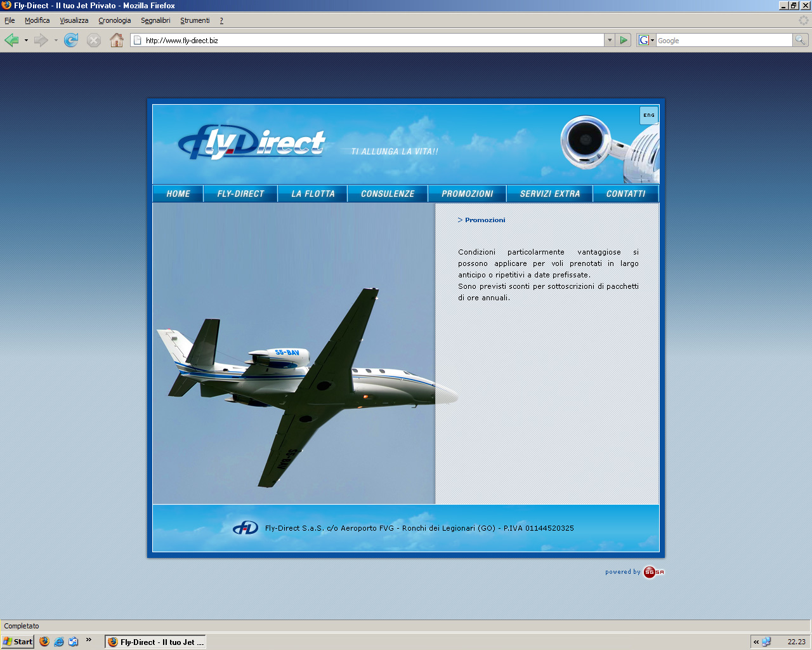
Task: Go to the browser Home icon
Action: coord(117,41)
